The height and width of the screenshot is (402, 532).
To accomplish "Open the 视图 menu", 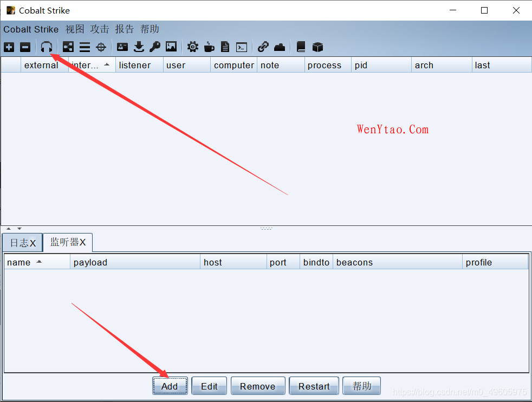I will [75, 29].
